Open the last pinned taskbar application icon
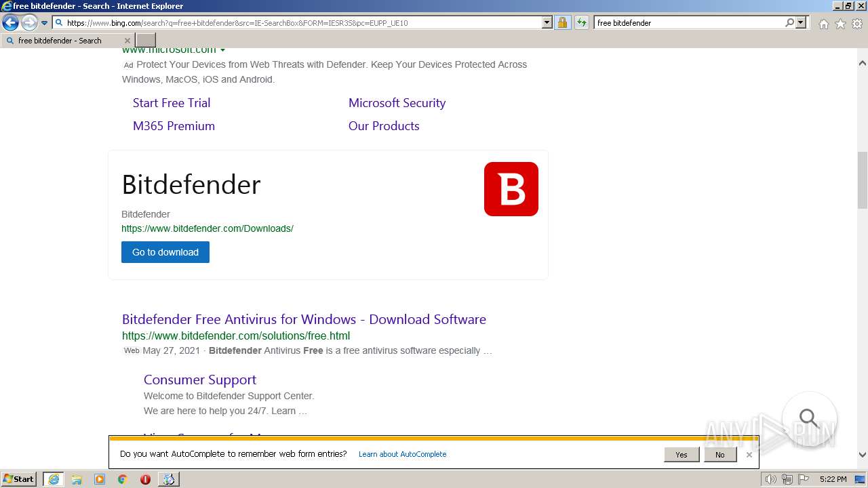This screenshot has width=868, height=488. [168, 479]
